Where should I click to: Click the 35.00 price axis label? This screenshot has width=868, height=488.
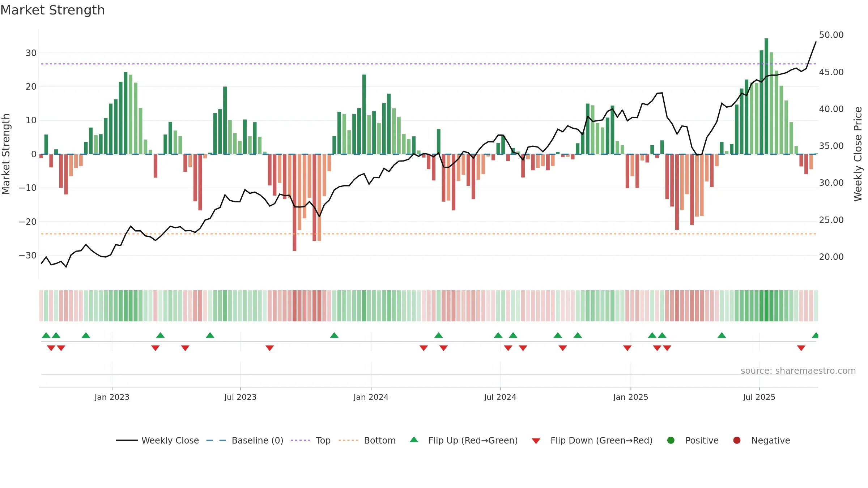click(x=831, y=146)
